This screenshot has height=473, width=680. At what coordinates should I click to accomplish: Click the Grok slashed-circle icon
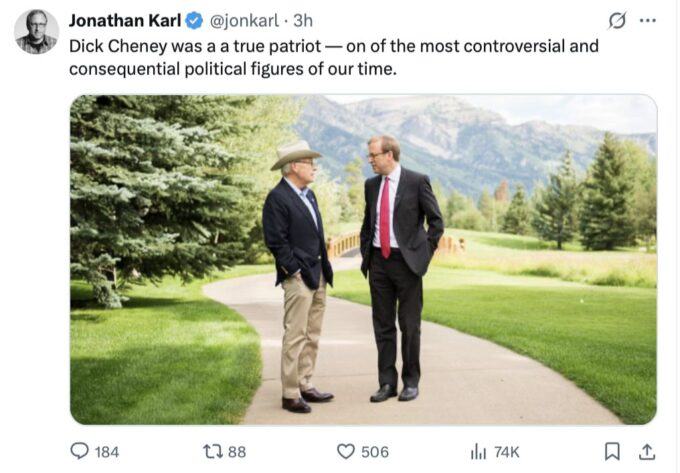(x=617, y=21)
